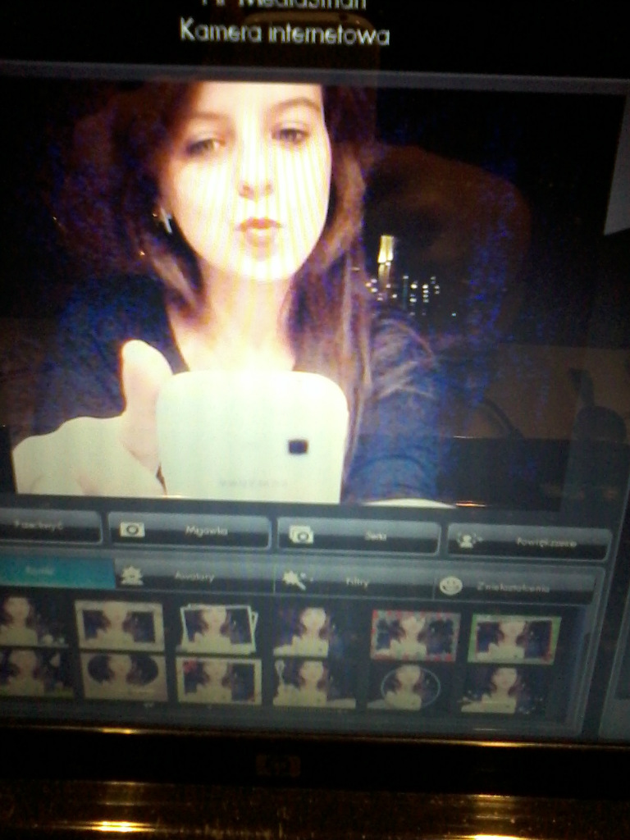630x840 pixels.
Task: Open the Zniekształcenia tab
Action: 515,587
